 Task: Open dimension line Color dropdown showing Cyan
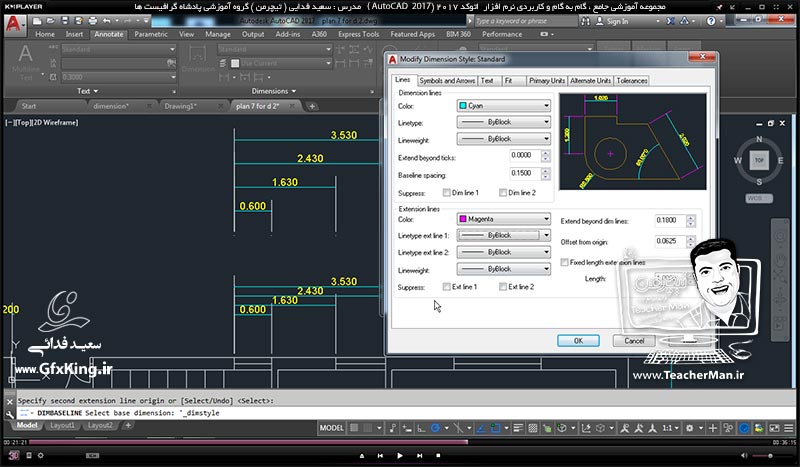coord(504,106)
